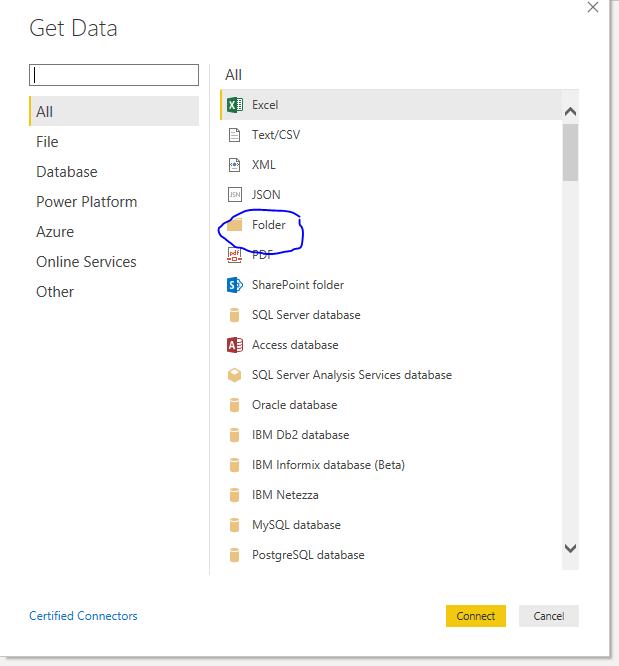
Task: Click the Analysis Services cube icon
Action: click(x=234, y=375)
